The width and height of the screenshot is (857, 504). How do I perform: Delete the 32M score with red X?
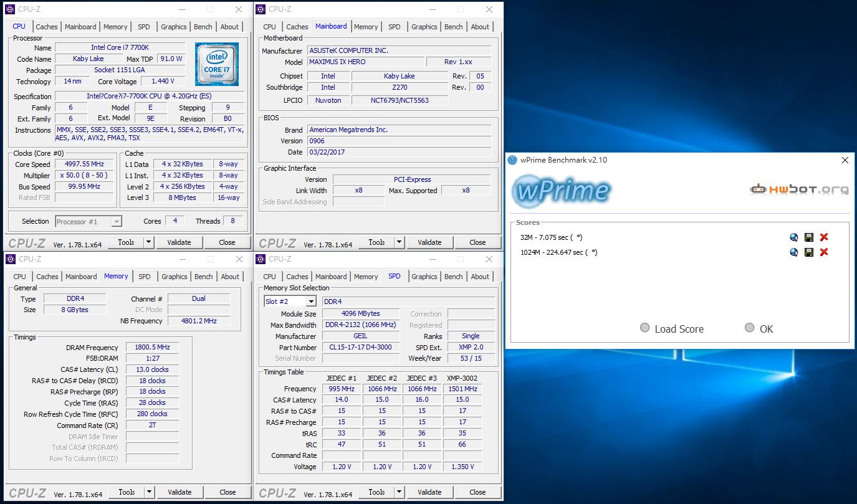point(824,237)
